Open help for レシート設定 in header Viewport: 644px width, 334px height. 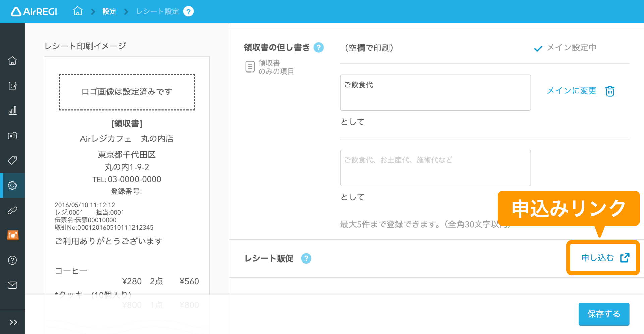click(x=189, y=12)
